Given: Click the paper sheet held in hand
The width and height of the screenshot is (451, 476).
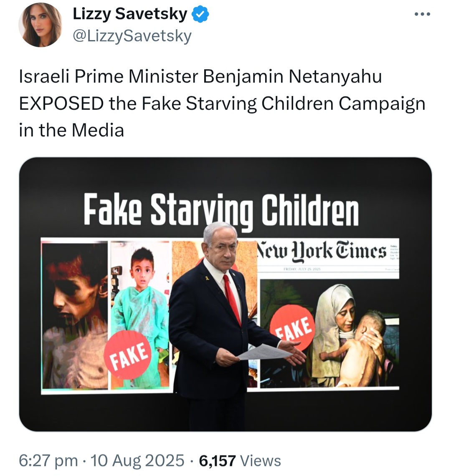Looking at the screenshot, I should [264, 352].
